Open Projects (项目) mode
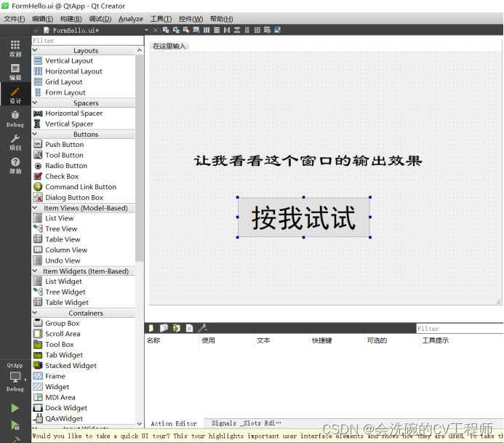This screenshot has height=443, width=504. point(15,143)
